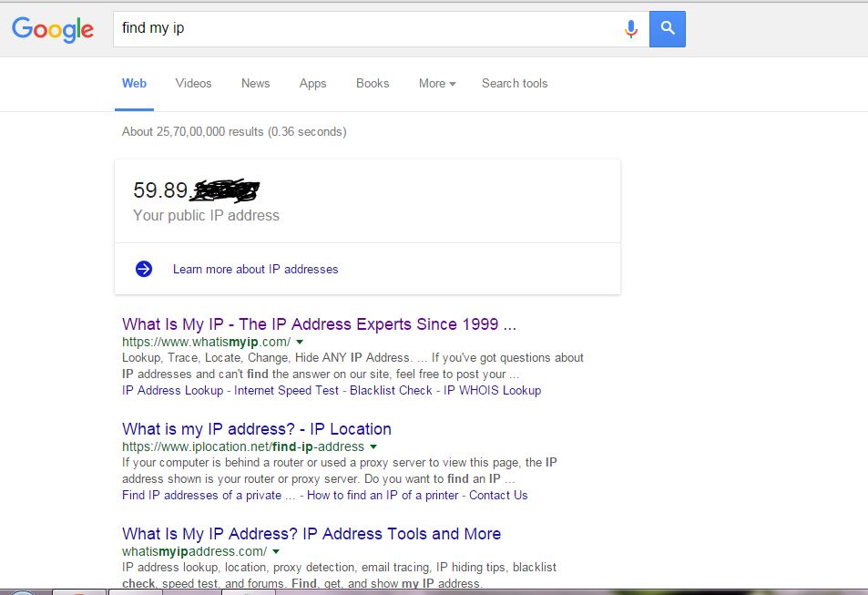Click the snippet starting 'Lookup, Trace, Locate, Change'
The width and height of the screenshot is (868, 595).
point(352,365)
